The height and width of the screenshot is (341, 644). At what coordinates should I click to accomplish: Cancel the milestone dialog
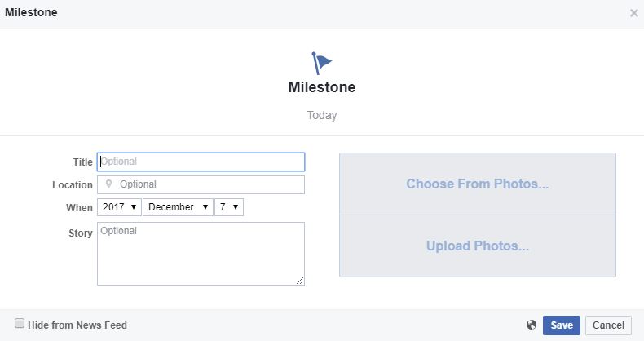608,325
